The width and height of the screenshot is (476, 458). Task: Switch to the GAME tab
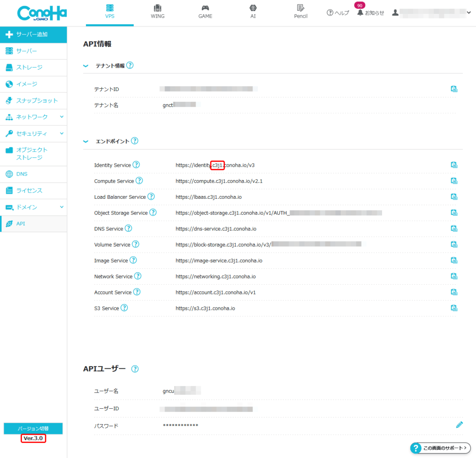(205, 12)
